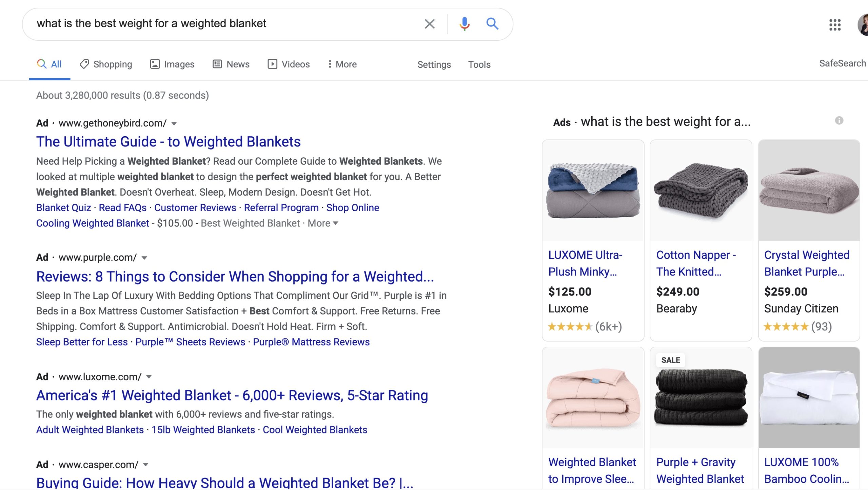868x490 pixels.
Task: Expand the casper.com ad dropdown arrow
Action: coord(146,465)
